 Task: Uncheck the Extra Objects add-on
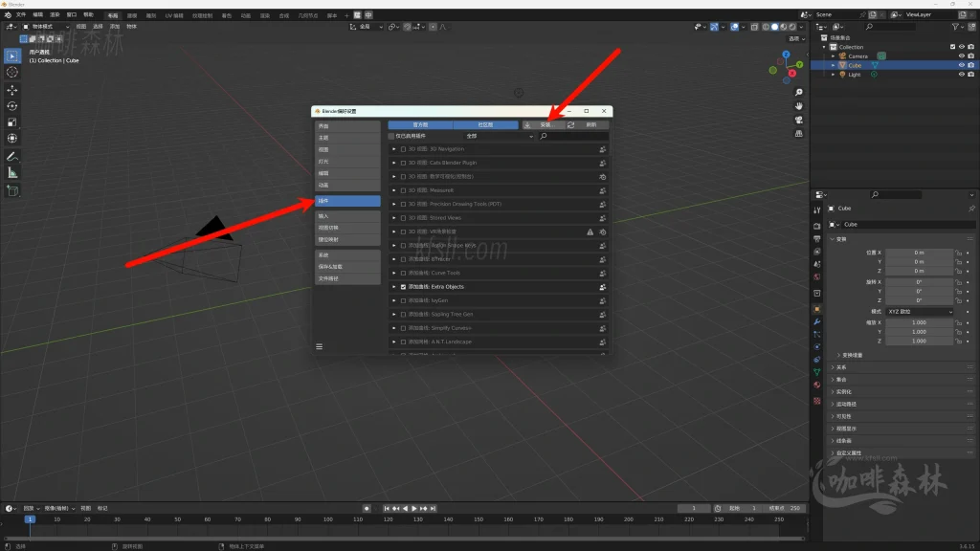pos(404,287)
